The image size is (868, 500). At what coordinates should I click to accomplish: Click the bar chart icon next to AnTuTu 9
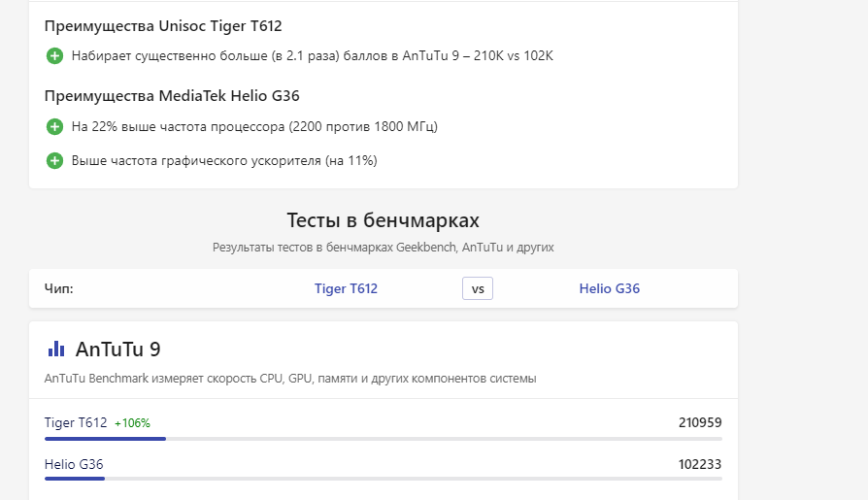coord(56,349)
